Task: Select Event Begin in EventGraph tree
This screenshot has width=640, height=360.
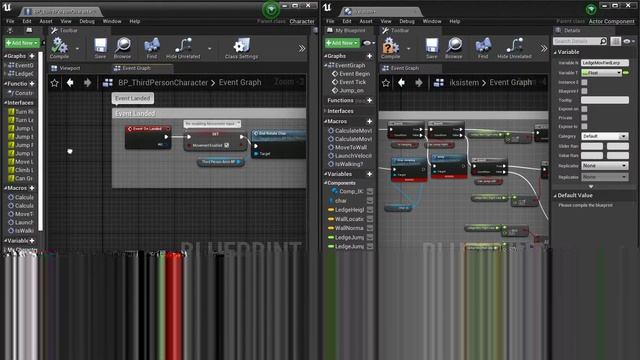Action: click(351, 74)
